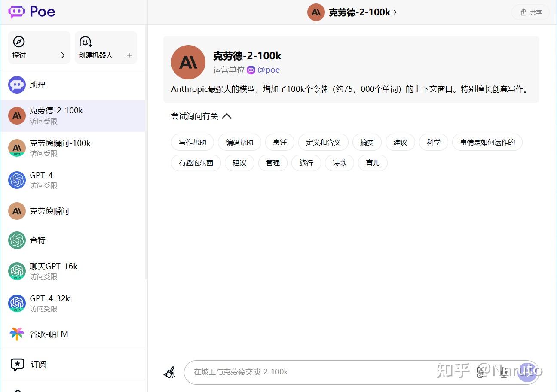Click the 事情是如何运作的 suggestion chip
This screenshot has width=557, height=392.
point(487,142)
